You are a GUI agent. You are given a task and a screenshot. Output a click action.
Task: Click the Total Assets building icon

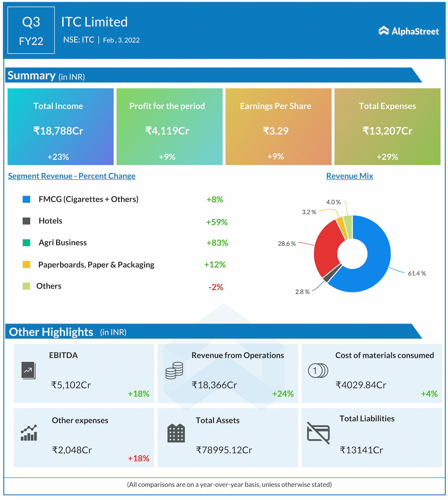point(176,433)
